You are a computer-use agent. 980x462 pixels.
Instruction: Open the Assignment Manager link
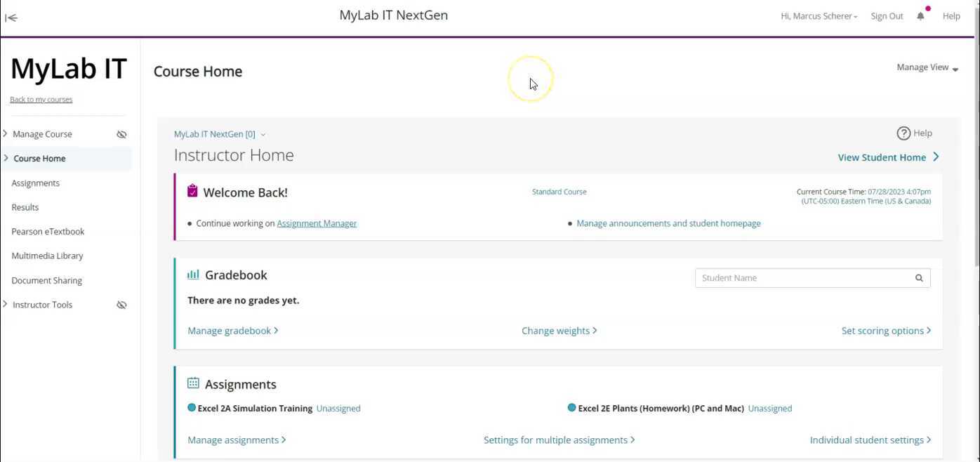coord(317,223)
